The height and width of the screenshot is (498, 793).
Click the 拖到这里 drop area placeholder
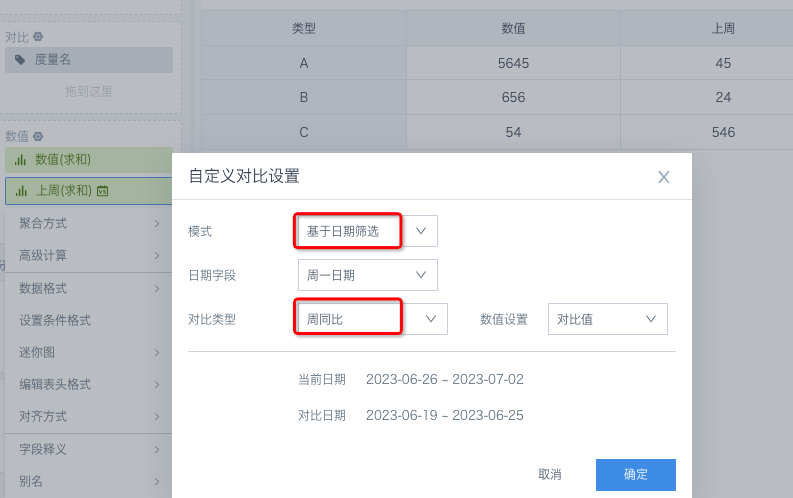[x=89, y=92]
